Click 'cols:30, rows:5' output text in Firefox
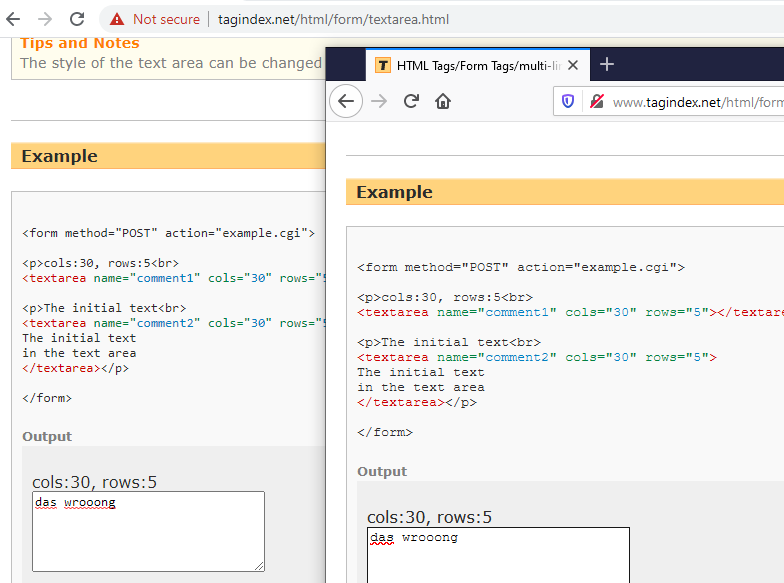Viewport: 784px width, 583px height. (x=430, y=517)
